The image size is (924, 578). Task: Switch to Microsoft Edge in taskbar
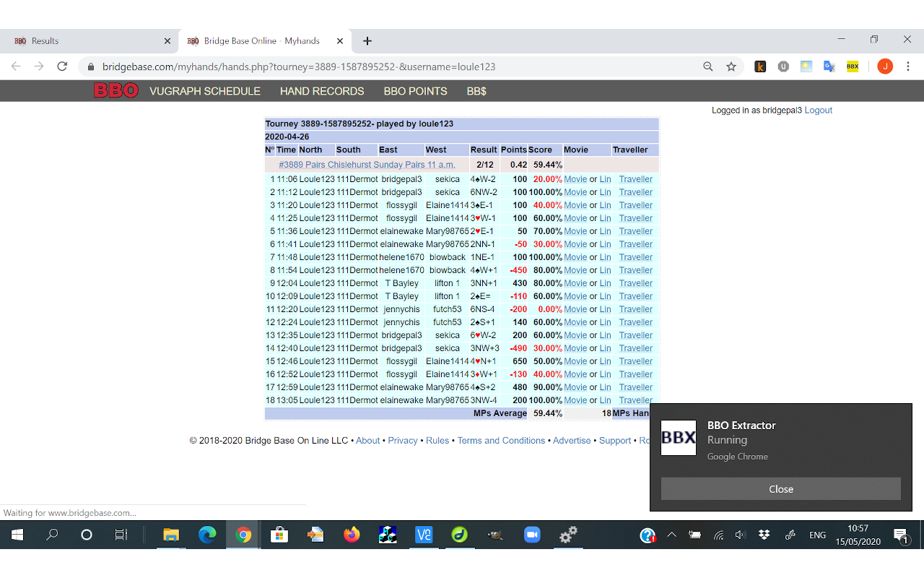click(x=207, y=535)
